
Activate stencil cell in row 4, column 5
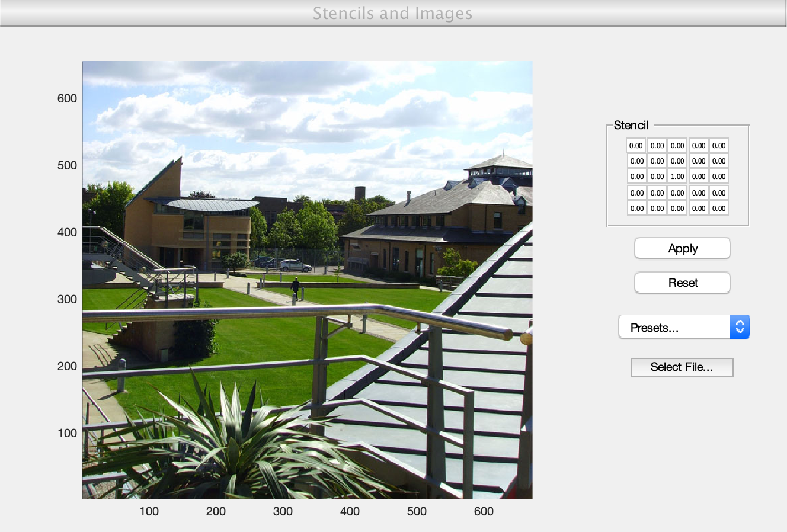coord(719,193)
